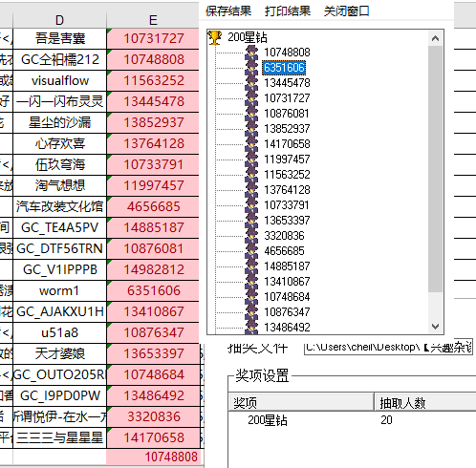Click the 20 value under 抽取人数

[386, 420]
